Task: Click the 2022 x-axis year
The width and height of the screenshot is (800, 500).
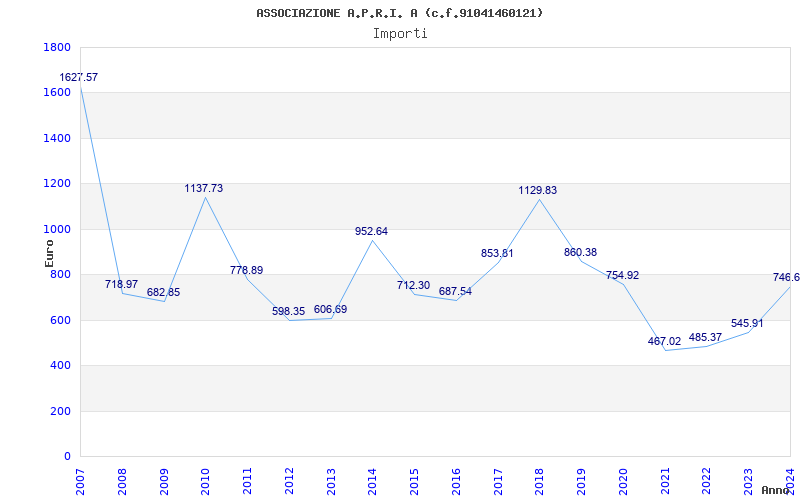Action: (707, 481)
